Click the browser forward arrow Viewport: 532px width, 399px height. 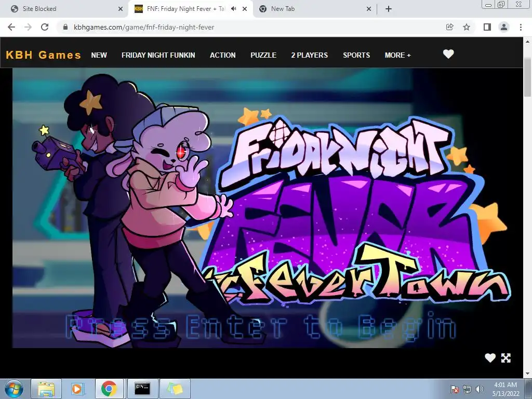point(28,27)
